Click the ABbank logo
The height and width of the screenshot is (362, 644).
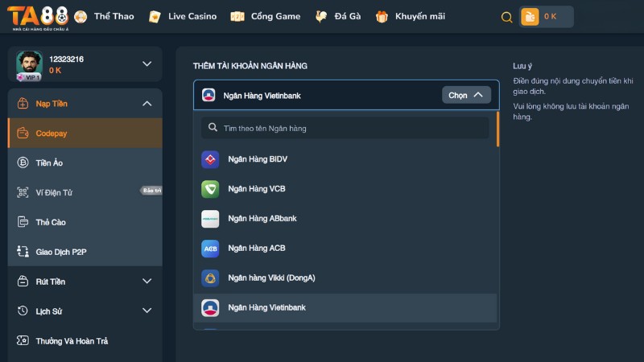coord(210,219)
